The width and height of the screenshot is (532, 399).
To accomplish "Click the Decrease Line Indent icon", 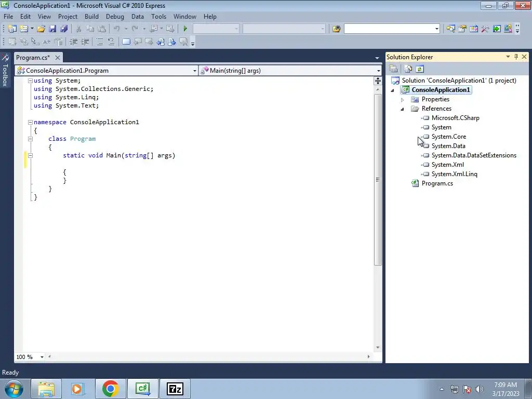I will 73,42.
